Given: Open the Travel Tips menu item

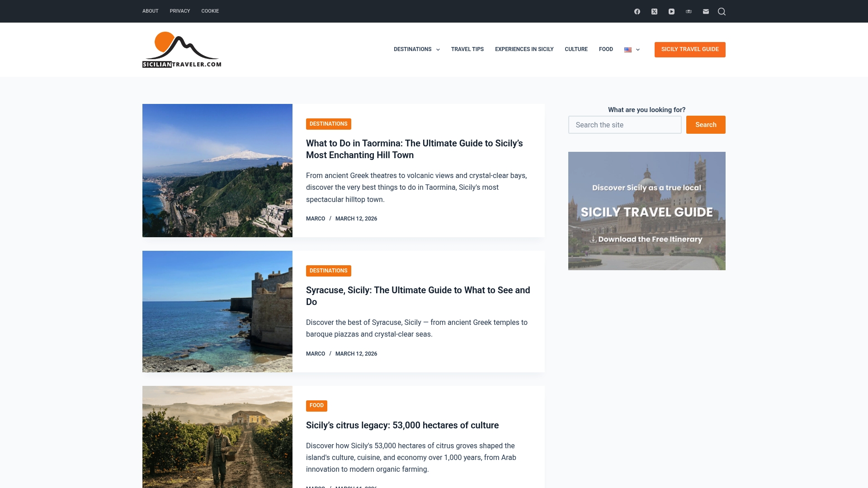Looking at the screenshot, I should [467, 49].
